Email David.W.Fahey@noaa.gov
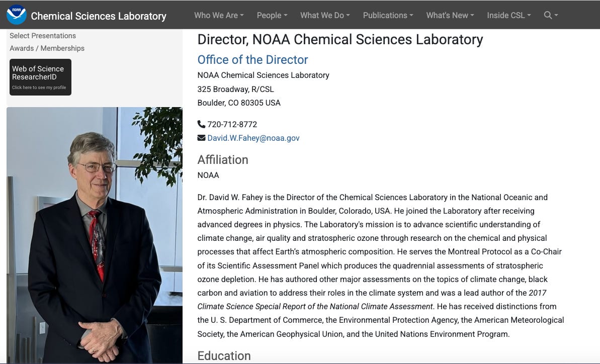Image resolution: width=600 pixels, height=364 pixels. pyautogui.click(x=253, y=138)
